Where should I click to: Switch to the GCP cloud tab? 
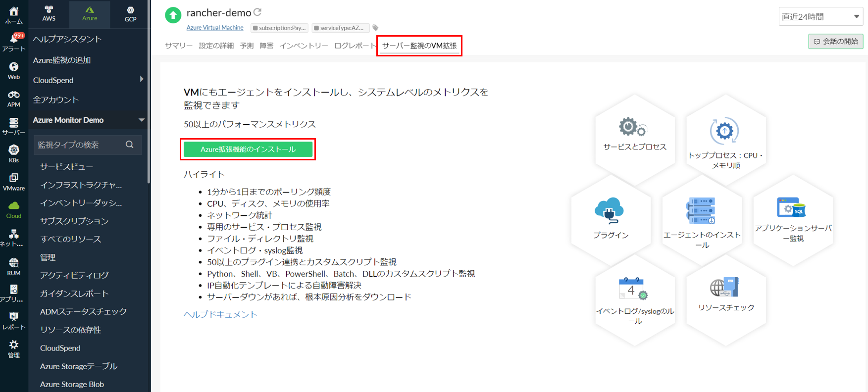(x=130, y=14)
